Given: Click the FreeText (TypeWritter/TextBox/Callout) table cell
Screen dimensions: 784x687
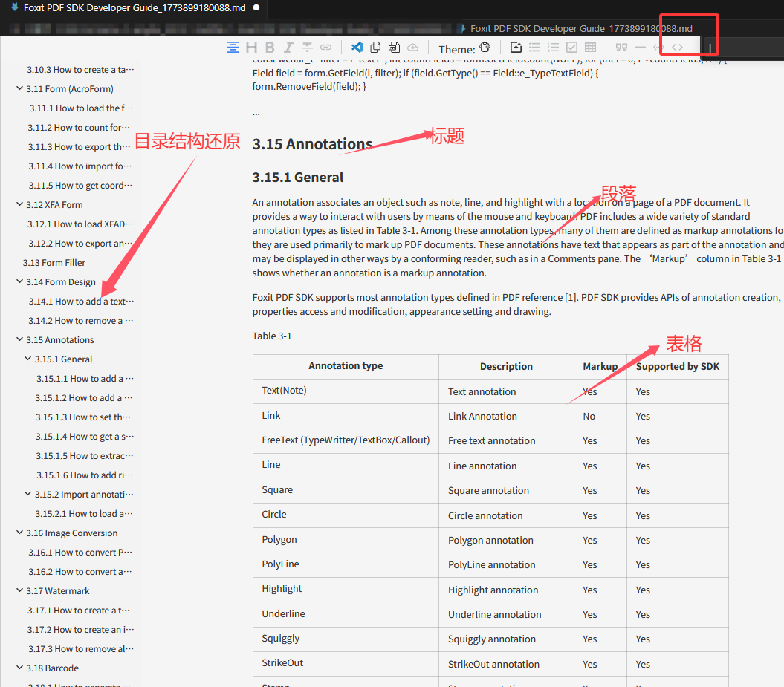Looking at the screenshot, I should click(x=346, y=440).
